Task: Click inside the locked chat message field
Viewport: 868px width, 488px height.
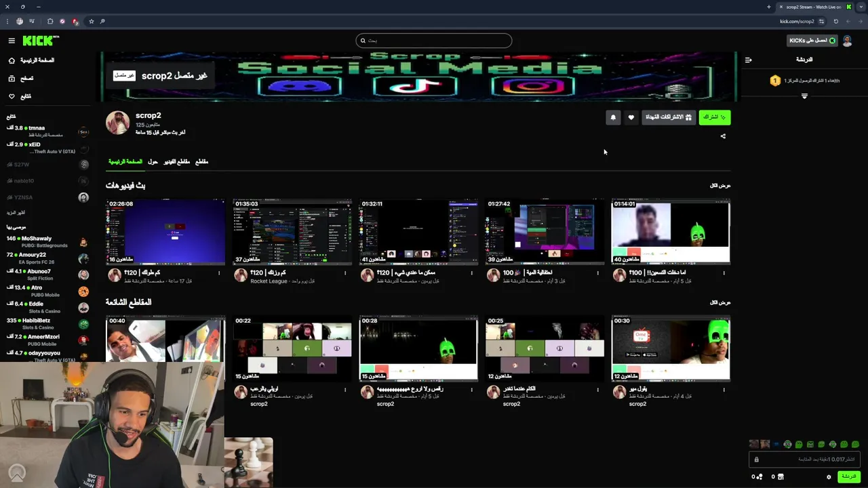Action: click(x=804, y=460)
